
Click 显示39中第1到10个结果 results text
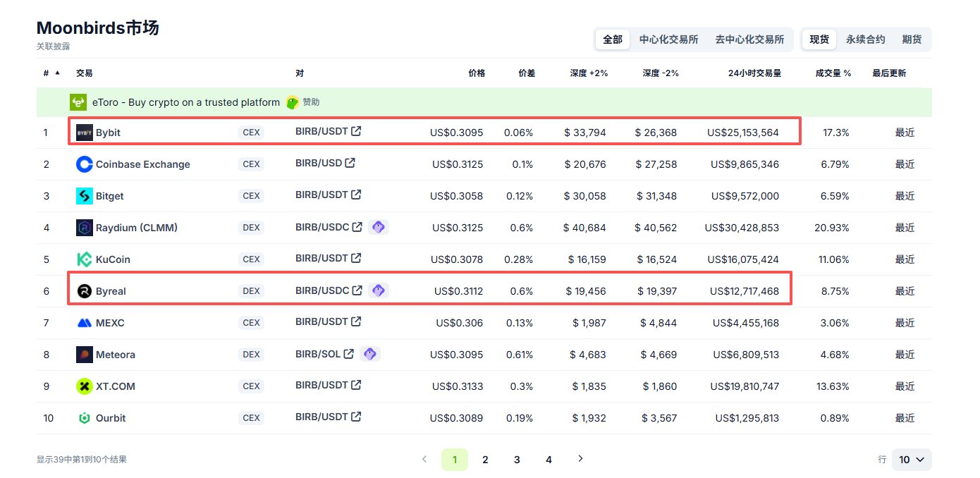(x=82, y=460)
